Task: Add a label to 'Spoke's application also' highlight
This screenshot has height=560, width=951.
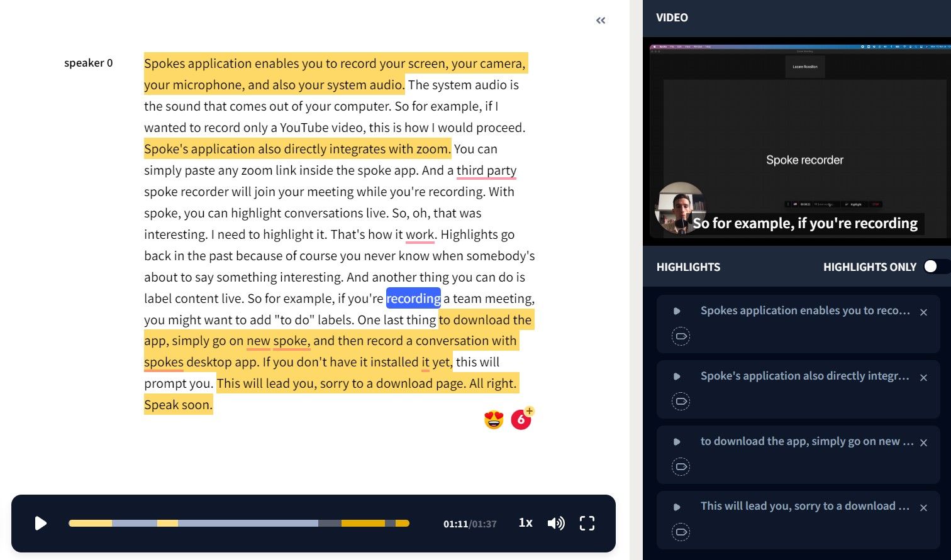Action: tap(681, 401)
